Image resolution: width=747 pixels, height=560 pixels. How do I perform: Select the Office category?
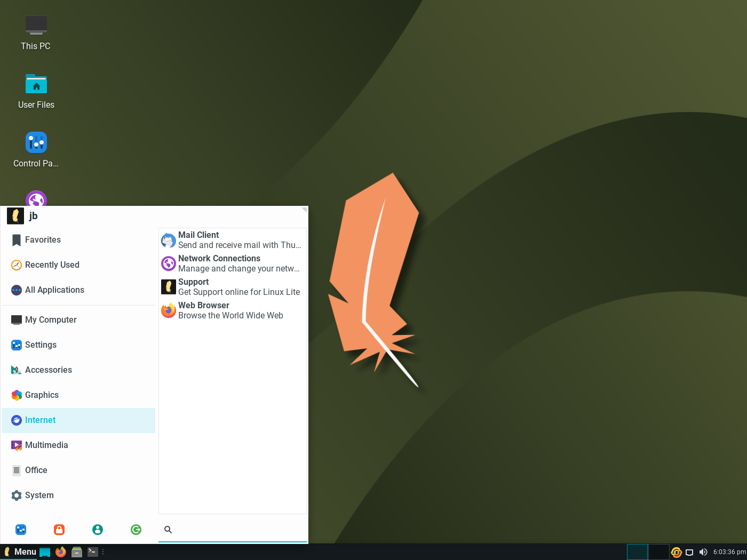tap(78, 470)
